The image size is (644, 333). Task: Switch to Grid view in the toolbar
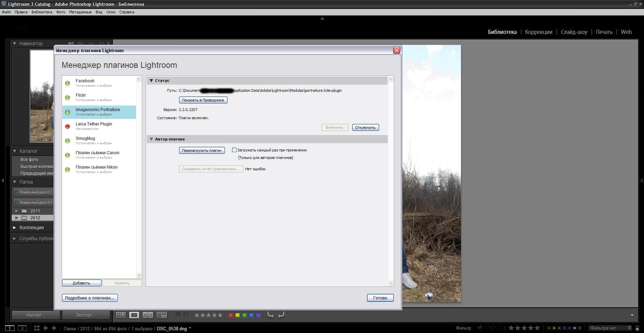121,315
